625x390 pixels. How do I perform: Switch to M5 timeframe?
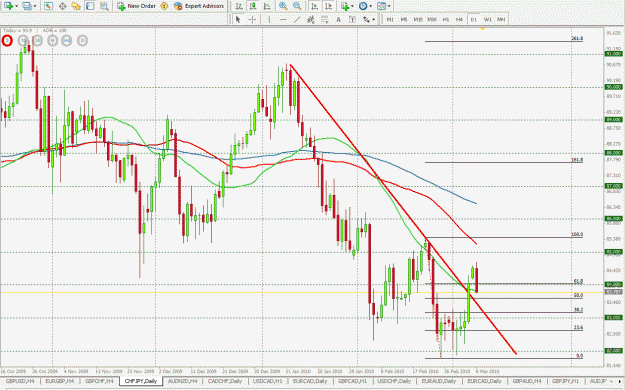click(404, 19)
